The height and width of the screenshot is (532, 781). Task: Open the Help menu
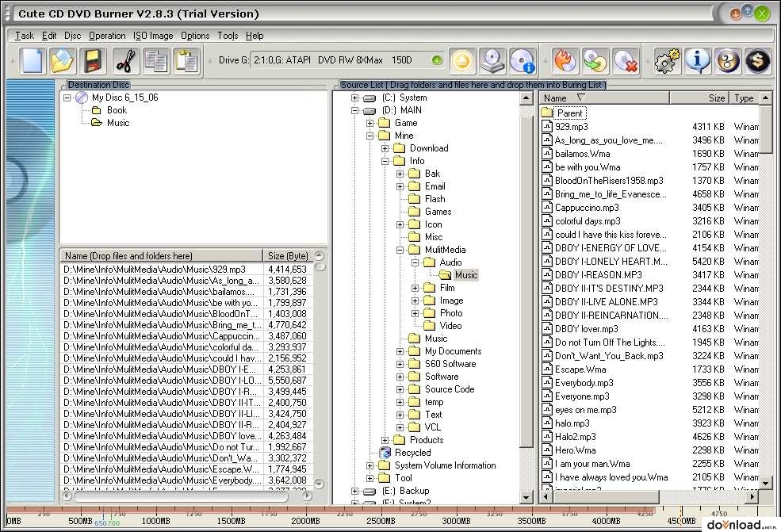[x=255, y=36]
